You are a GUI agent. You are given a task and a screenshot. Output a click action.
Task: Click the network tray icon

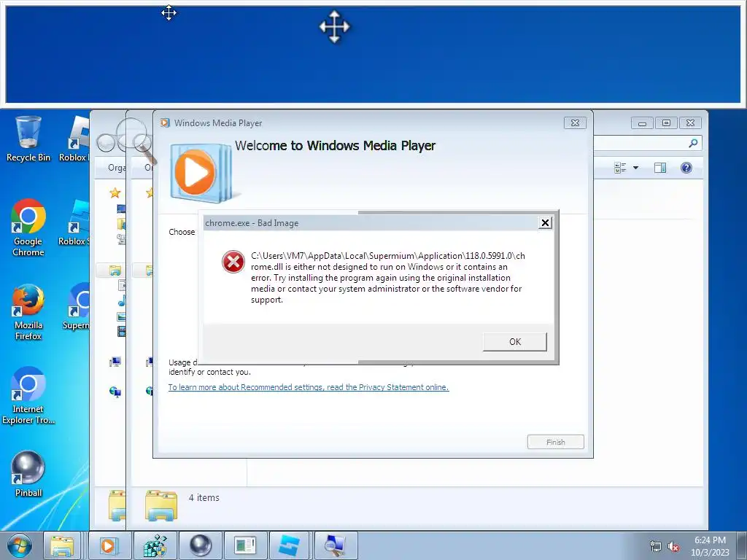pos(656,547)
